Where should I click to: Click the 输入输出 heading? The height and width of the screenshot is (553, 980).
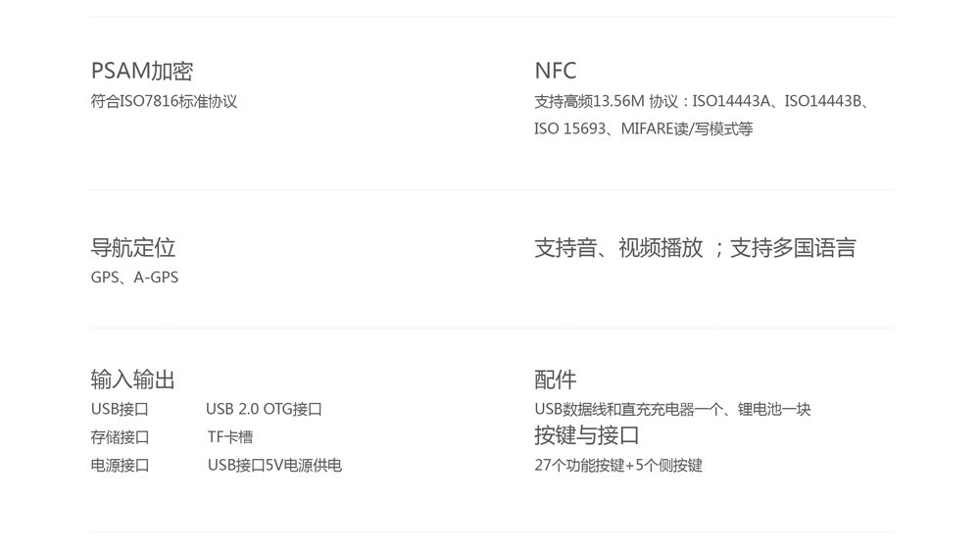(133, 379)
